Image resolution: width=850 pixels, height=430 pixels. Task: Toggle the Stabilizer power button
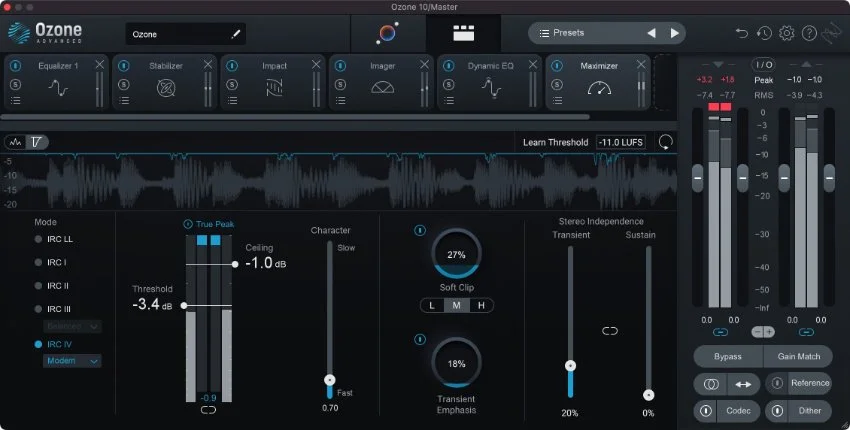point(124,66)
